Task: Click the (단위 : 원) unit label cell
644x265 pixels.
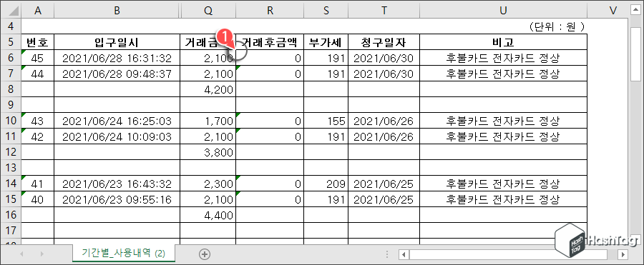Action: [557, 26]
